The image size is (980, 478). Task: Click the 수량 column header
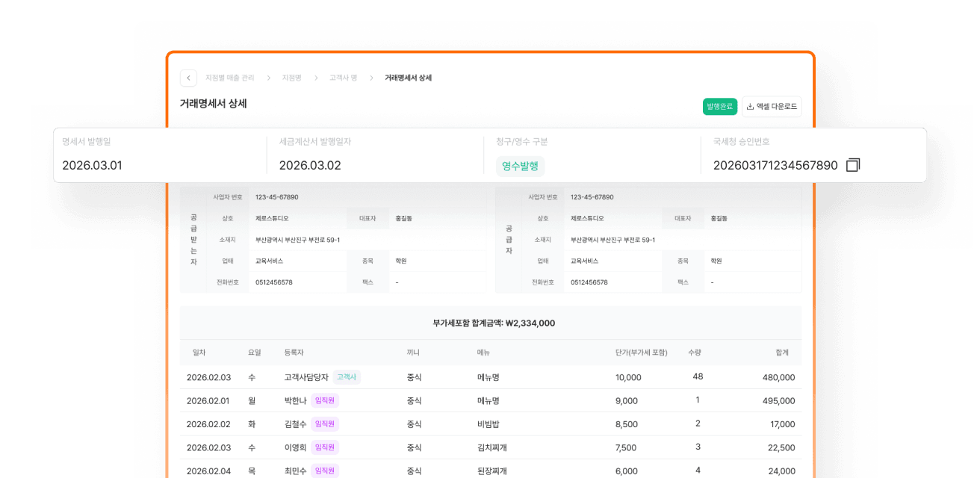(x=695, y=353)
